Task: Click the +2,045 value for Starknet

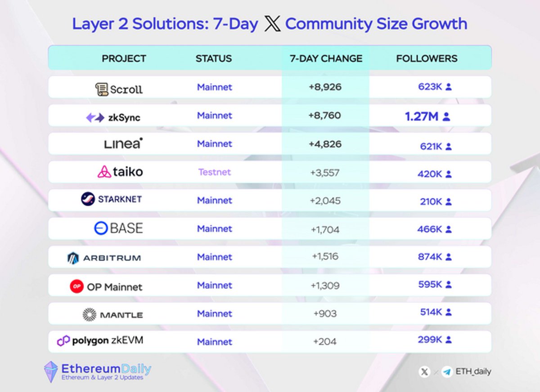Action: 325,200
